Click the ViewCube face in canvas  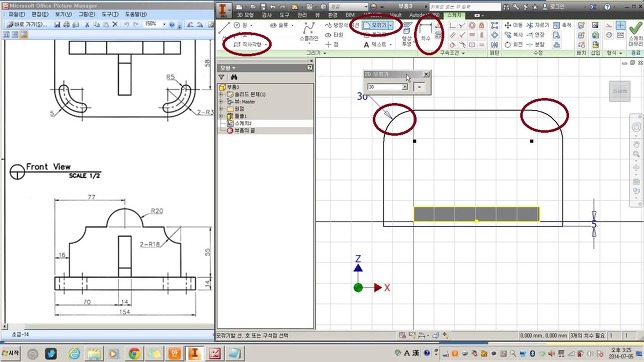(x=620, y=91)
